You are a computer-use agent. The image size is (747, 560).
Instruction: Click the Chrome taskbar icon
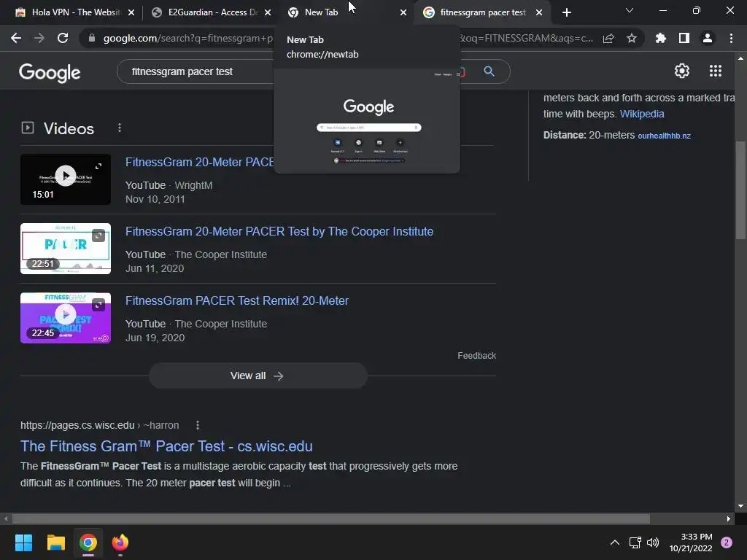pos(88,542)
